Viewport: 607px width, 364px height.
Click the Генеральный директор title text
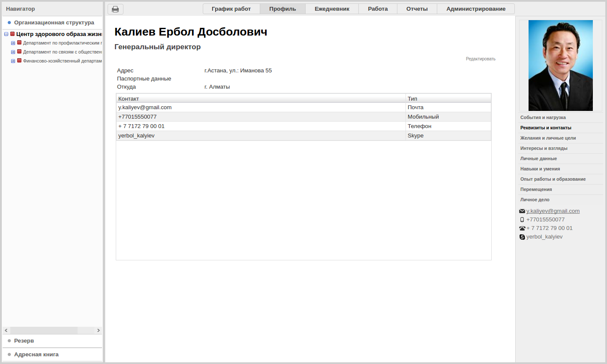[157, 47]
